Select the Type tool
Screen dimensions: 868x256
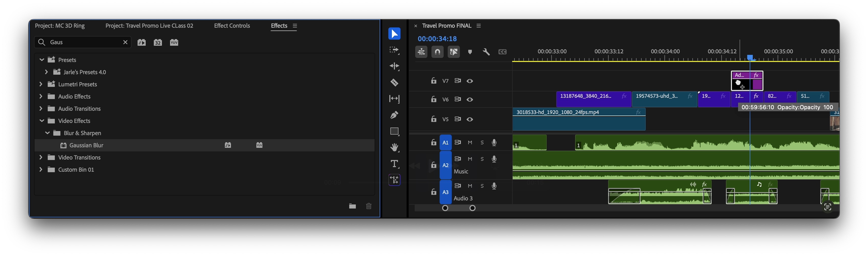(394, 164)
